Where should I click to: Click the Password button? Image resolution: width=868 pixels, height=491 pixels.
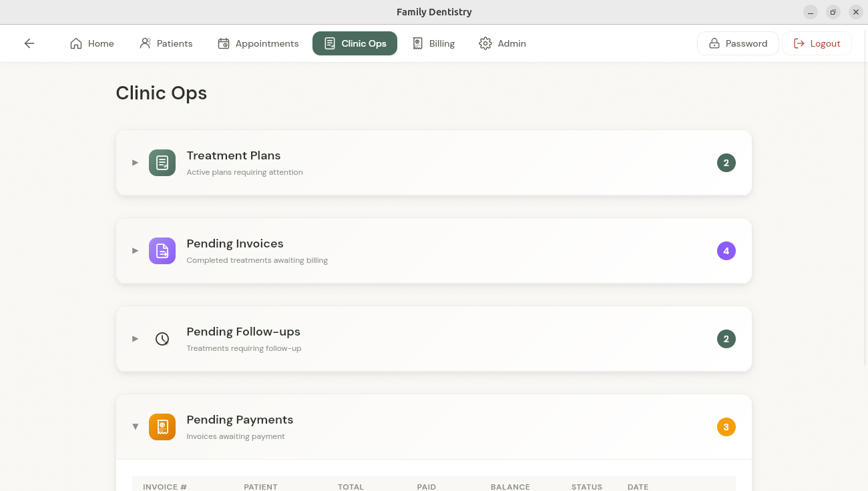(738, 43)
